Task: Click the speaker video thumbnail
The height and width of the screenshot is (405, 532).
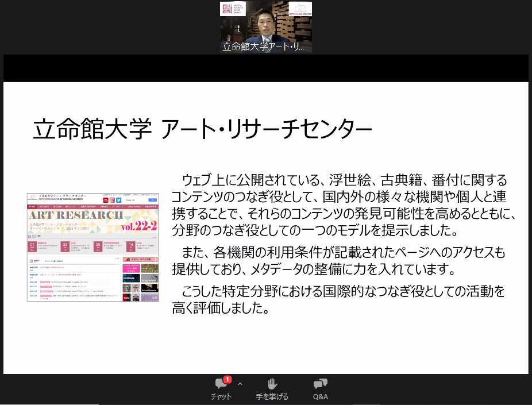Action: pos(265,27)
